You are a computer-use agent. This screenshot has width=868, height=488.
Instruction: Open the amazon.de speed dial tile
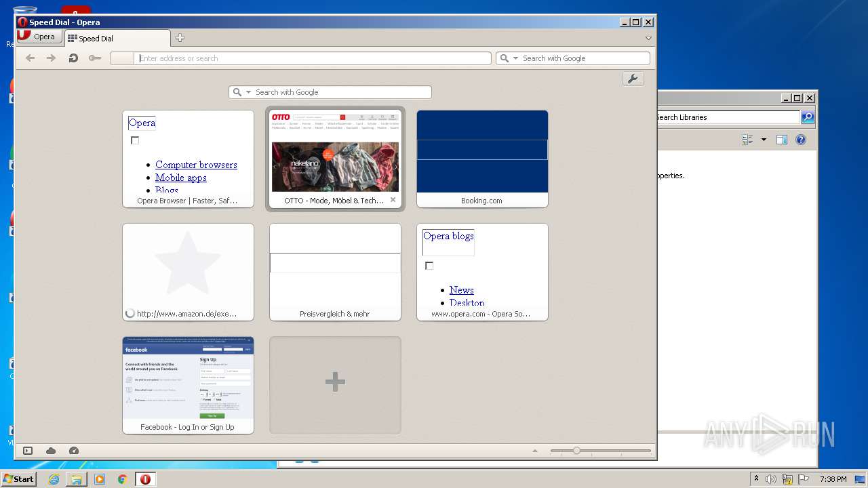point(188,272)
